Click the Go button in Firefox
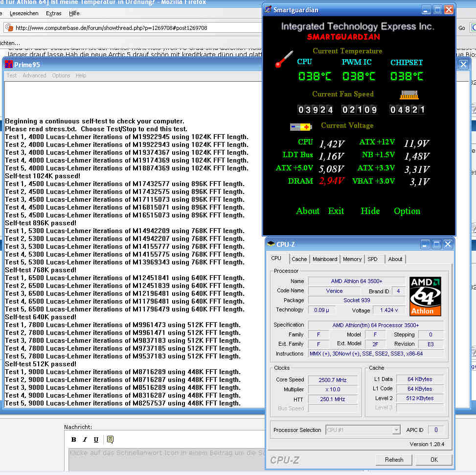The image size is (476, 475). click(x=461, y=27)
